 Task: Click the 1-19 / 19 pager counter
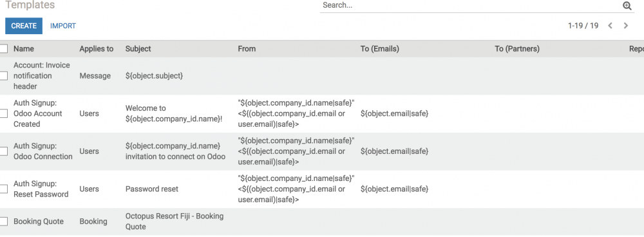pyautogui.click(x=583, y=26)
